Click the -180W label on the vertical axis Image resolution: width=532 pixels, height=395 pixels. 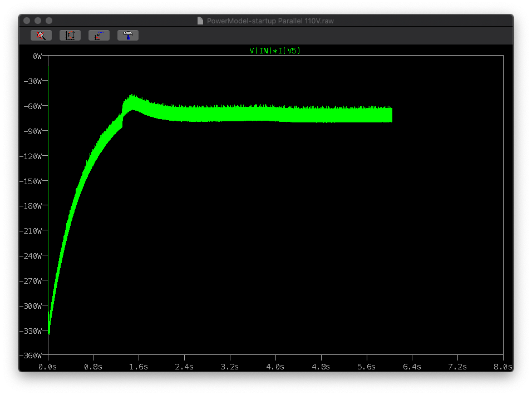[x=31, y=206]
